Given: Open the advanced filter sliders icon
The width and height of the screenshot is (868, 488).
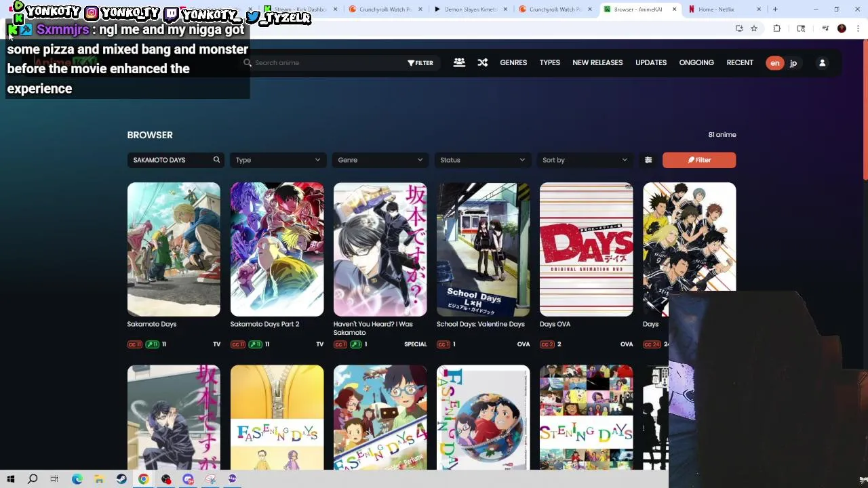Looking at the screenshot, I should tap(648, 160).
